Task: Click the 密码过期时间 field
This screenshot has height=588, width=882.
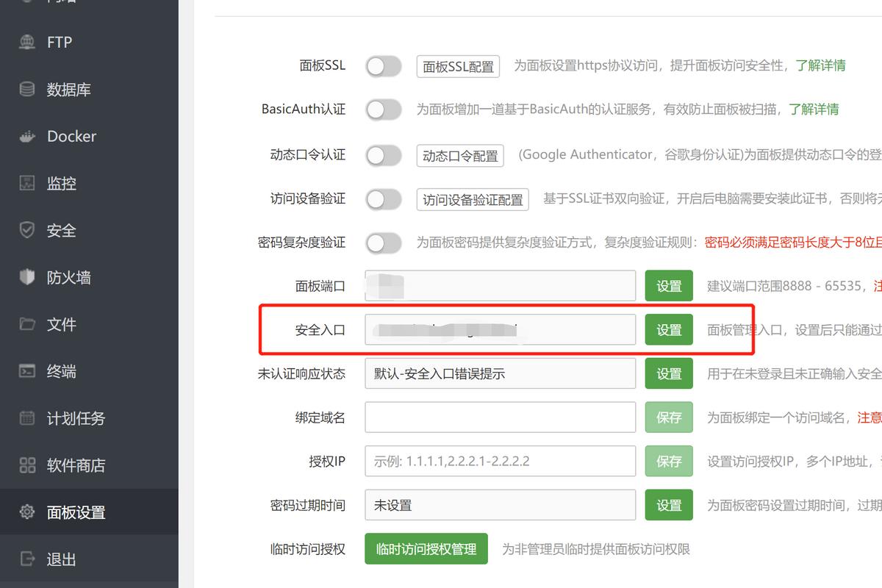Action: click(x=500, y=506)
